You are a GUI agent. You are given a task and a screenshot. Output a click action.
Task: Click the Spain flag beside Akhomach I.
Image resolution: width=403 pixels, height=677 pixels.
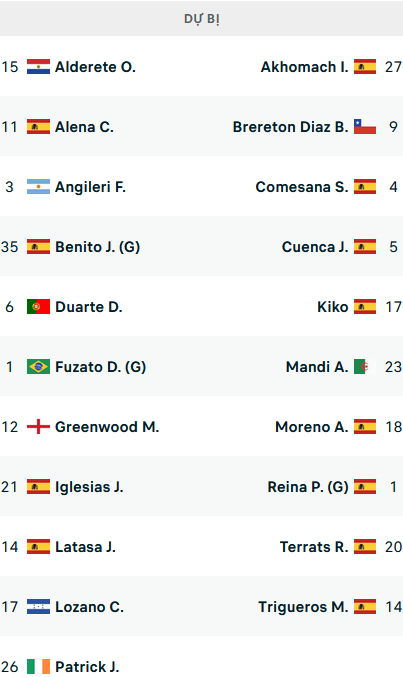[x=365, y=66]
